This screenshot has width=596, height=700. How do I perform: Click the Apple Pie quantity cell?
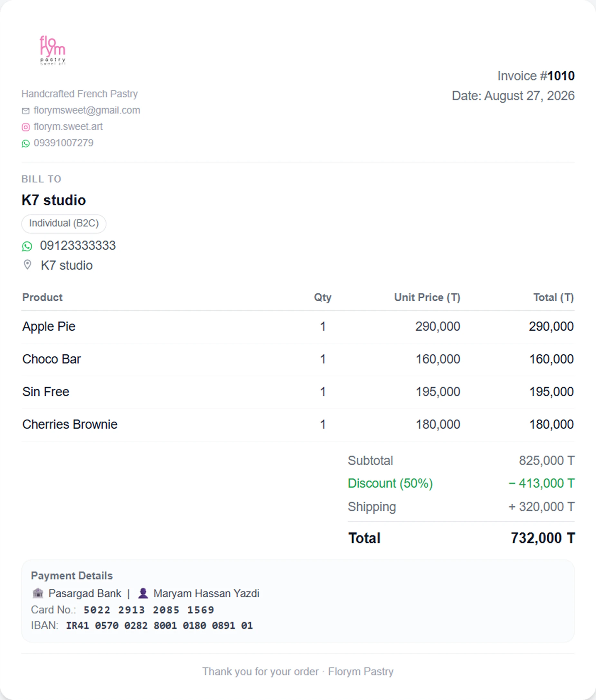[x=323, y=327]
